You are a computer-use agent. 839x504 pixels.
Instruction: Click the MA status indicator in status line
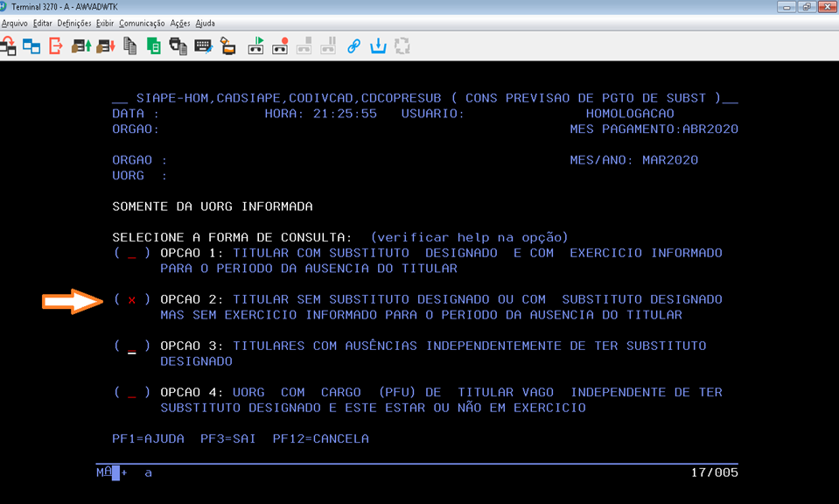point(104,472)
